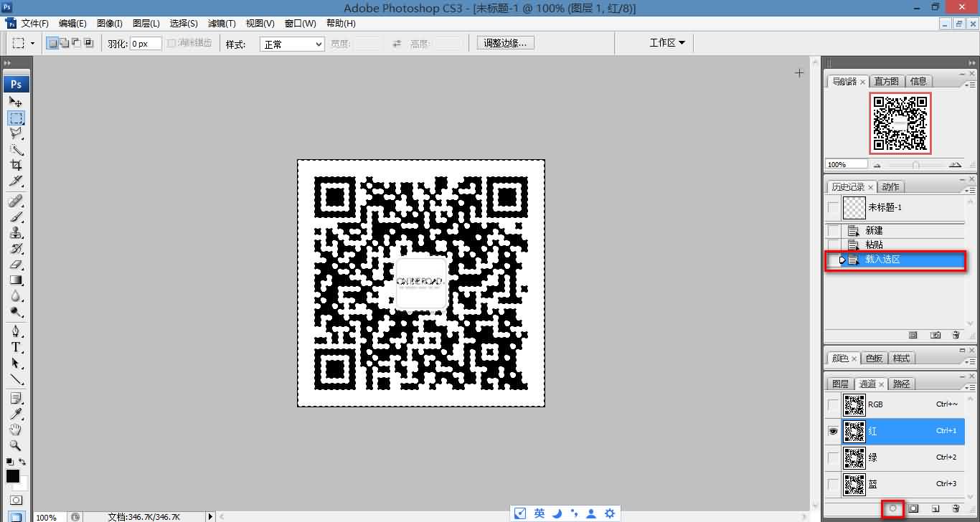Viewport: 980px width, 522px height.
Task: Load channel as selection button
Action: (893, 508)
